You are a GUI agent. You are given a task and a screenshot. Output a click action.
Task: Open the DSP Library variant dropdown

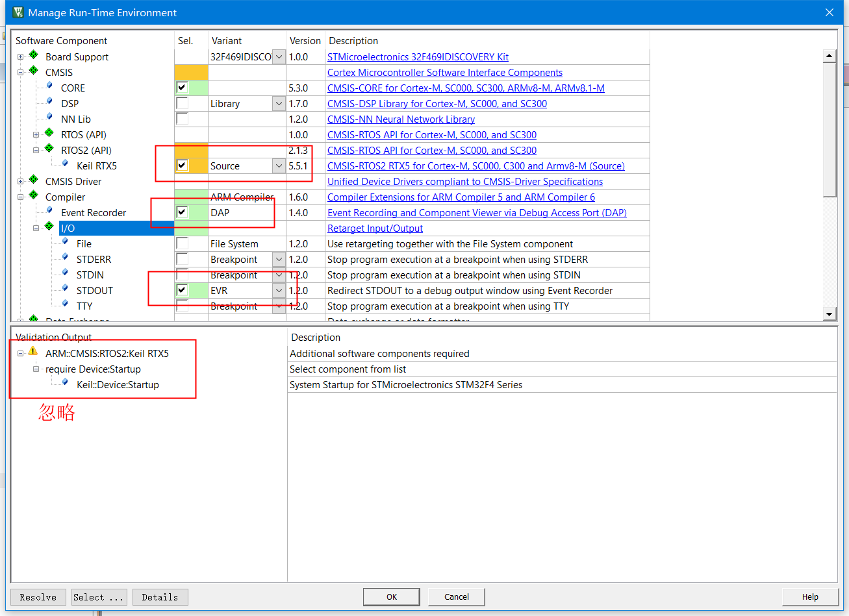(x=279, y=104)
